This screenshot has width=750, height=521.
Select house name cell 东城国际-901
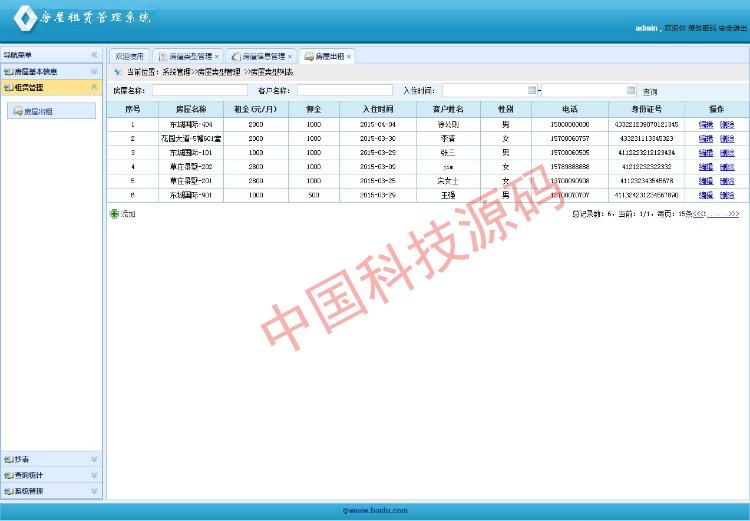[x=191, y=195]
